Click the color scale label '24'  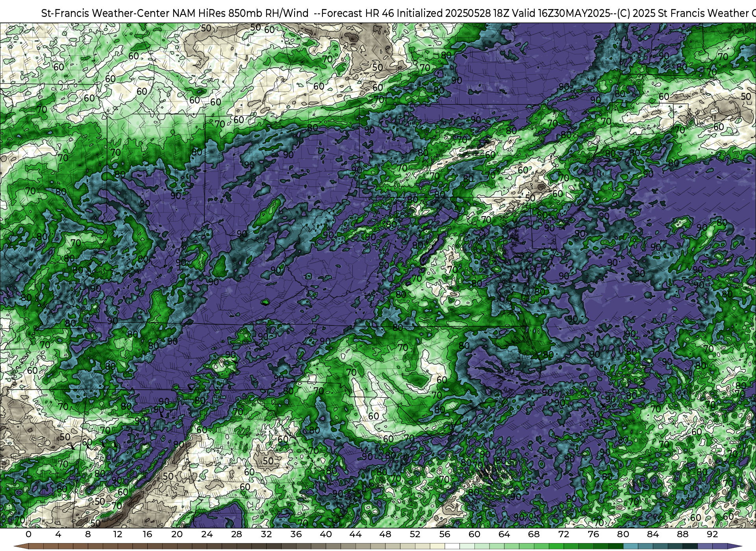[207, 534]
